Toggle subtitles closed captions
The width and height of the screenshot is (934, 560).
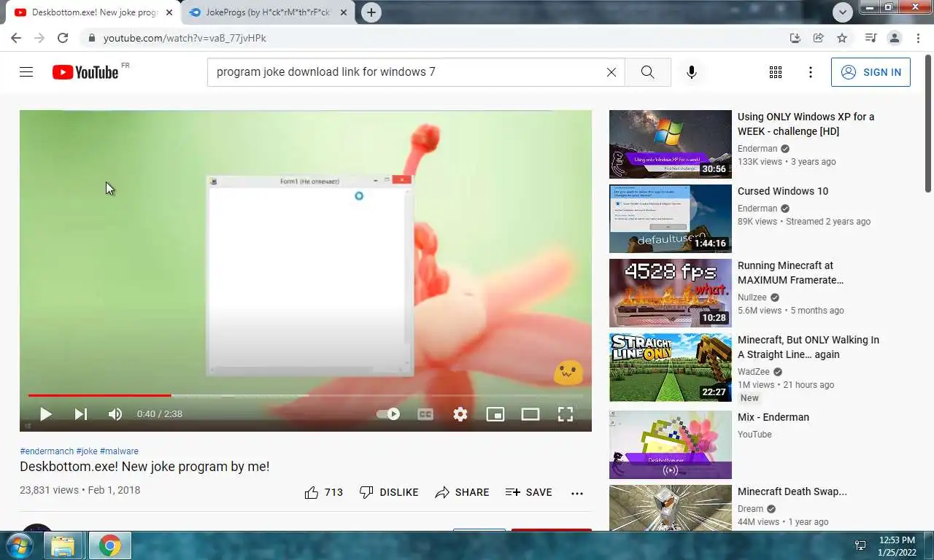pos(425,414)
